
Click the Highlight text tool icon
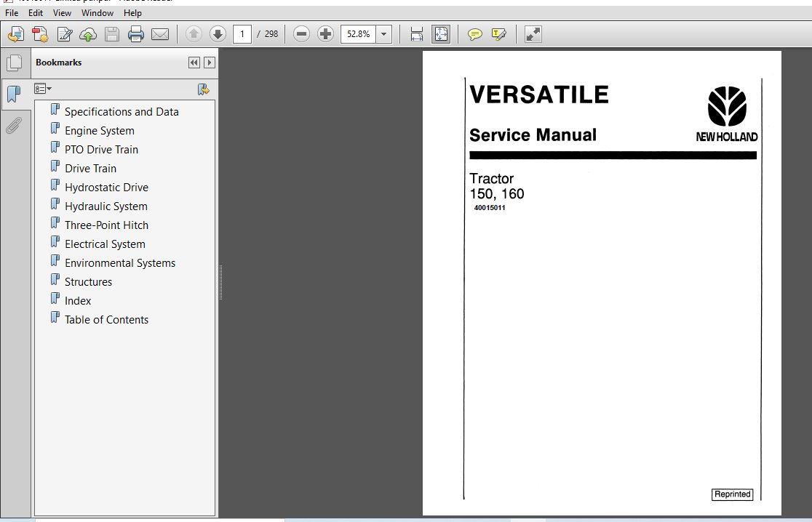(x=498, y=34)
